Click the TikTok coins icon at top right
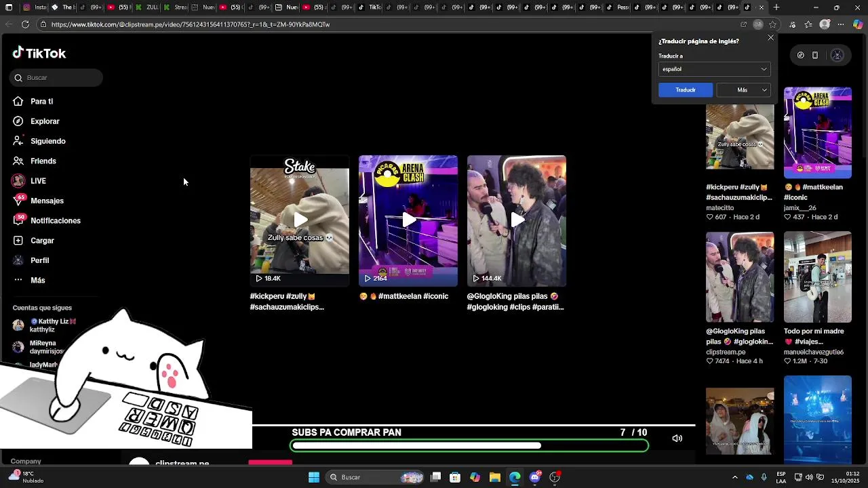The image size is (868, 488). [800, 56]
